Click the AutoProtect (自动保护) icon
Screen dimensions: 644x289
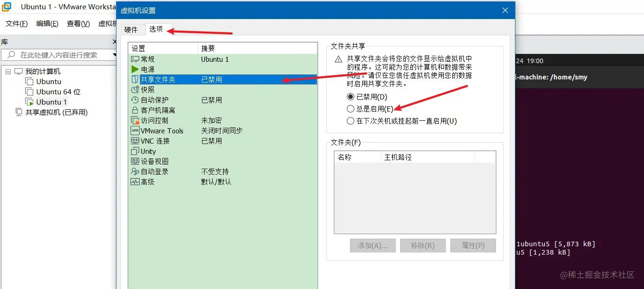(135, 100)
